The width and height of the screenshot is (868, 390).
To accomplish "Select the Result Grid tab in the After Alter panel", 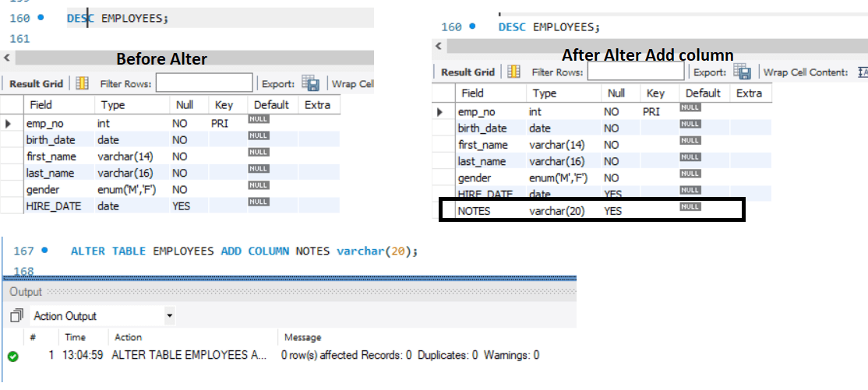I will point(468,72).
